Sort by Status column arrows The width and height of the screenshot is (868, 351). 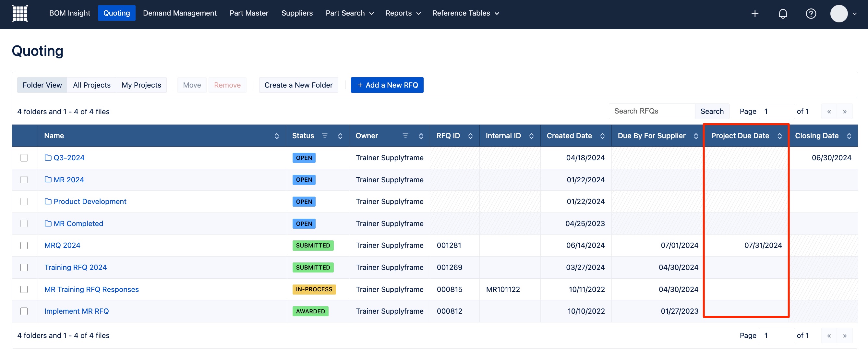point(340,136)
